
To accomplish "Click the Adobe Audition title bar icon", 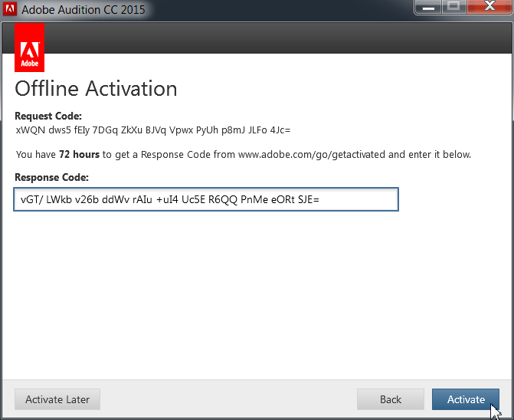I will pyautogui.click(x=10, y=8).
